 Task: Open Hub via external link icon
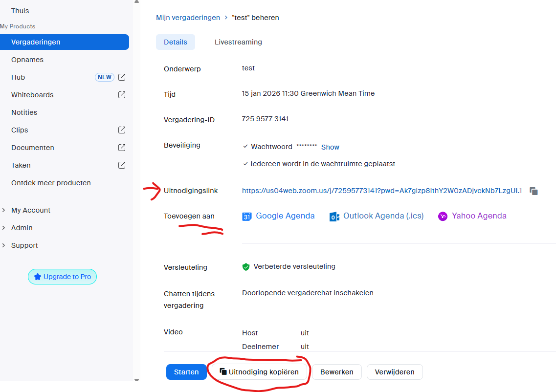pyautogui.click(x=122, y=77)
